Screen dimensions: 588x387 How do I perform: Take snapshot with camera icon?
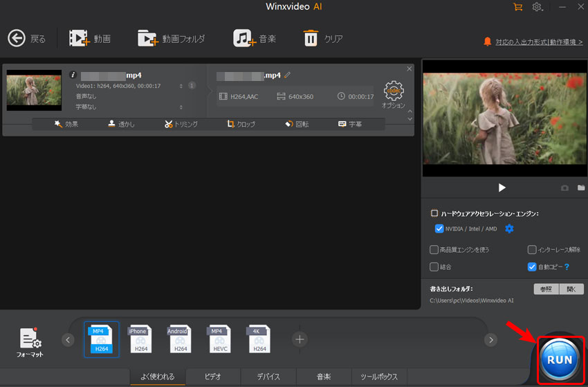564,188
